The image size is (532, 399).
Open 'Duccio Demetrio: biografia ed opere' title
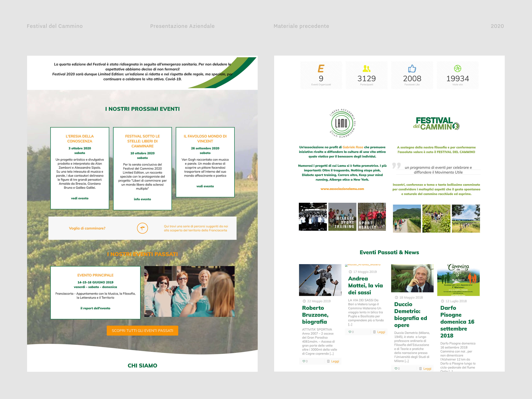[411, 315]
